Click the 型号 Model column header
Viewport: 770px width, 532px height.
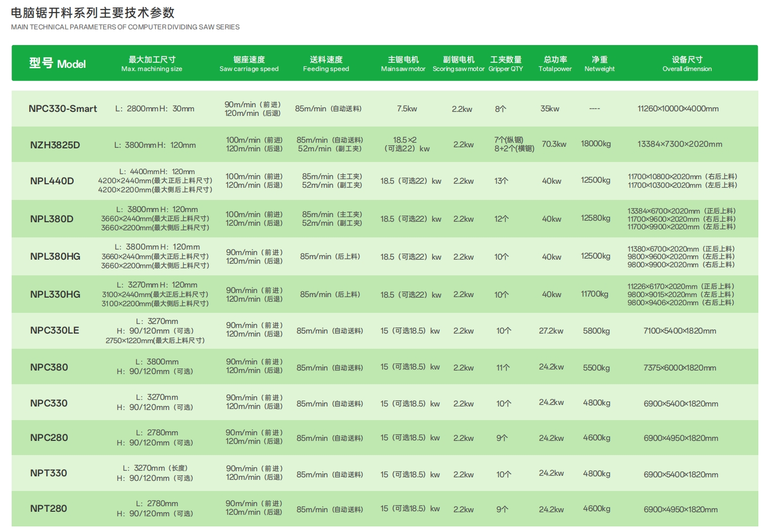tap(57, 63)
